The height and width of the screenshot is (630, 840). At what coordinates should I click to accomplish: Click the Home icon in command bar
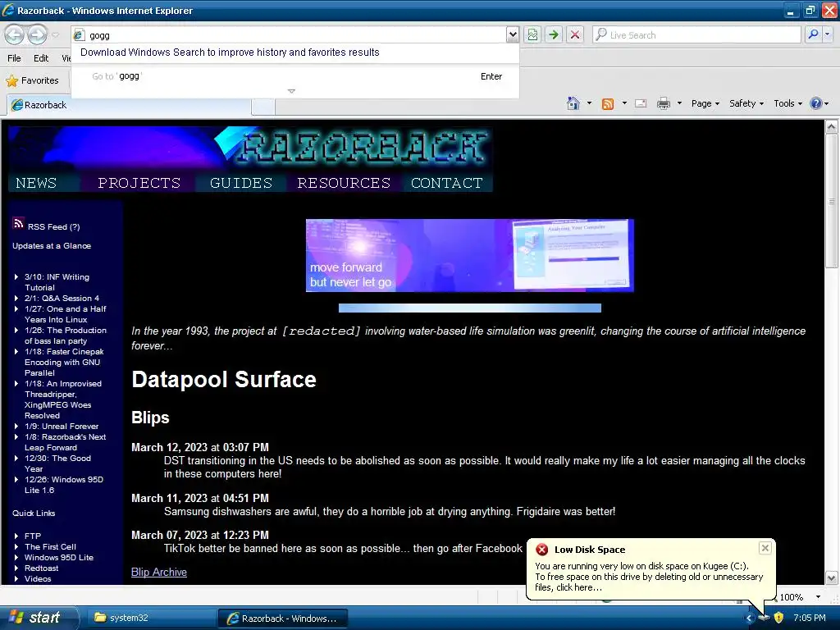[573, 103]
